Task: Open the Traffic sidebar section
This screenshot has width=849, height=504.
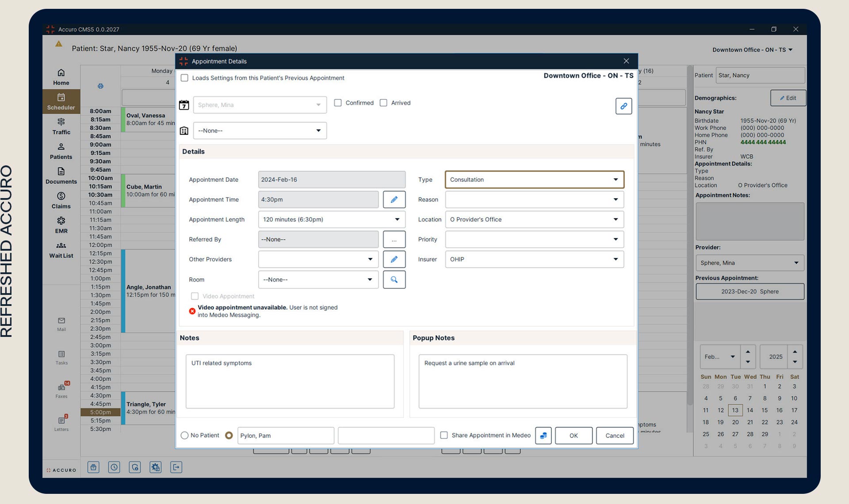Action: 61,126
